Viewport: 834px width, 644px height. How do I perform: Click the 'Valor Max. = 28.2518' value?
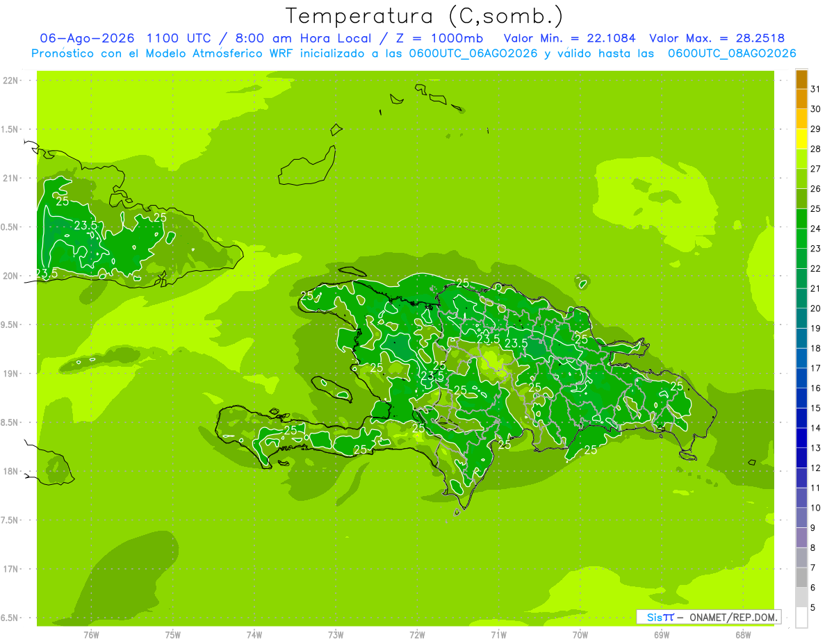[x=717, y=38]
